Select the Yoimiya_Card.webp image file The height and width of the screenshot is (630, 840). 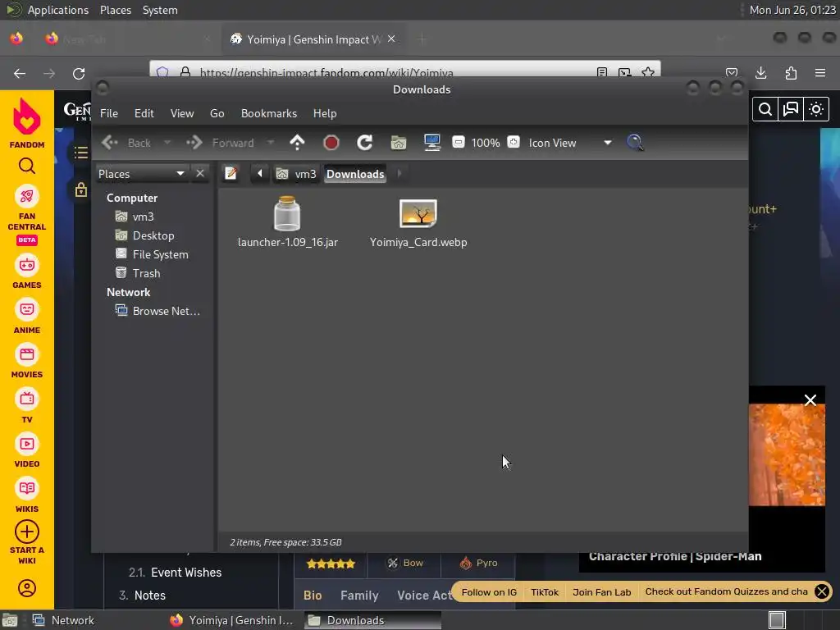[418, 223]
